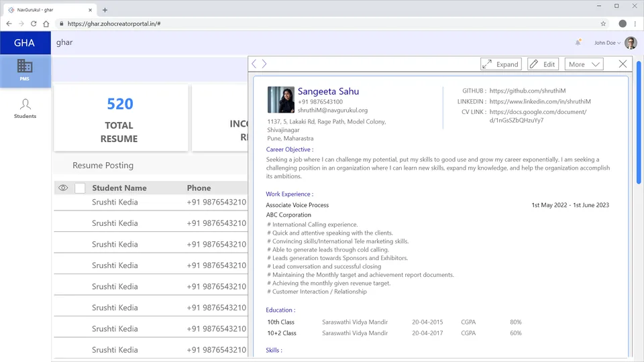Viewport: 644px width, 362px height.
Task: Click the Career Objective heading
Action: (290, 149)
